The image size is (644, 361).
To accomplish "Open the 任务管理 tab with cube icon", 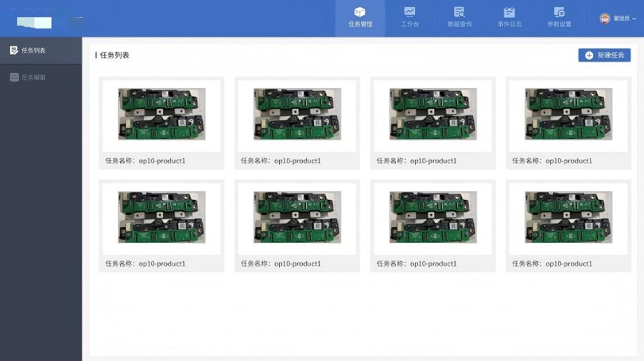I will click(360, 18).
